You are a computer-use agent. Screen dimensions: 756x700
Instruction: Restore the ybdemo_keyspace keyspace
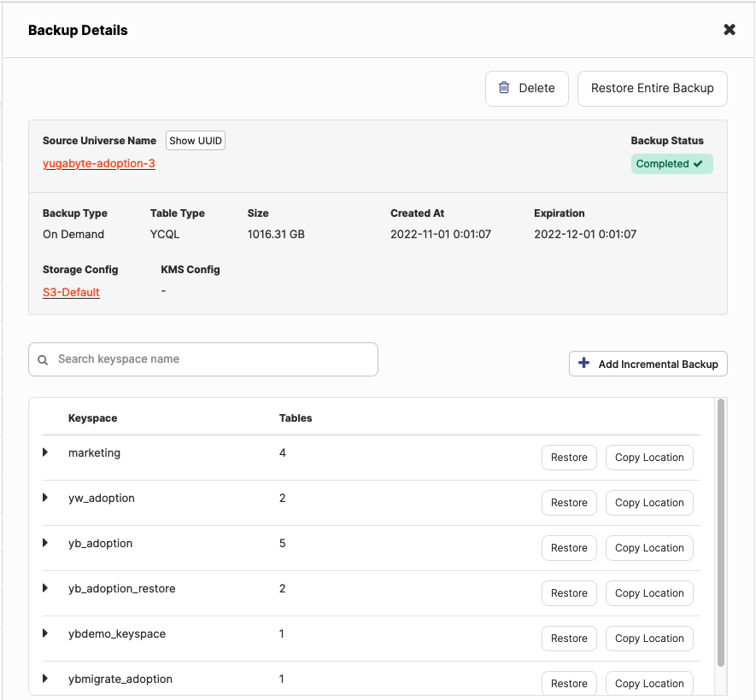coord(569,639)
